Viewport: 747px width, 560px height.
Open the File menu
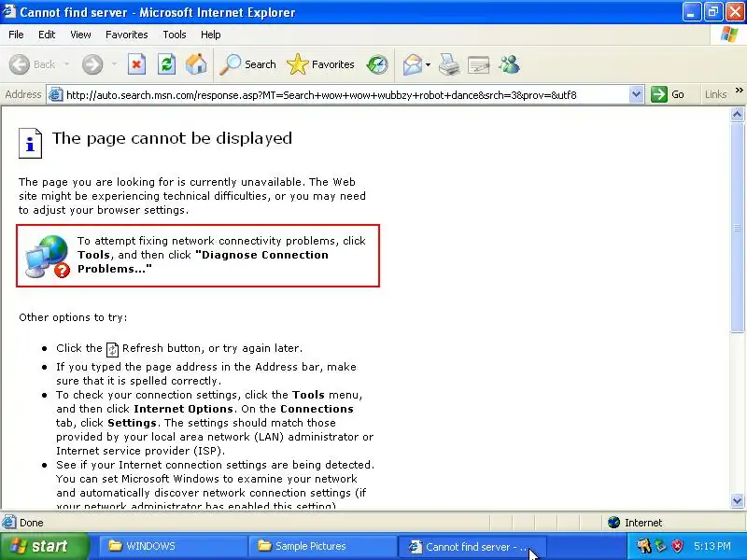(x=16, y=35)
